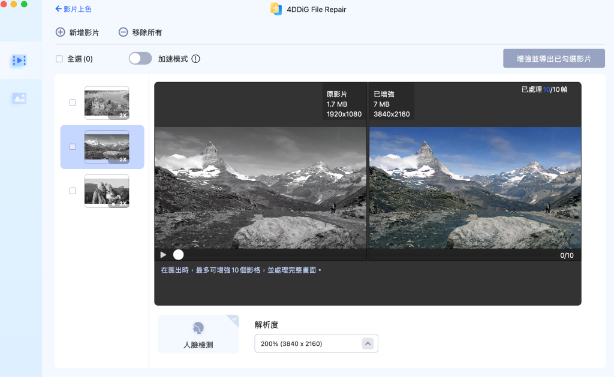Open video tools in sidebar
The width and height of the screenshot is (614, 377).
(19, 60)
